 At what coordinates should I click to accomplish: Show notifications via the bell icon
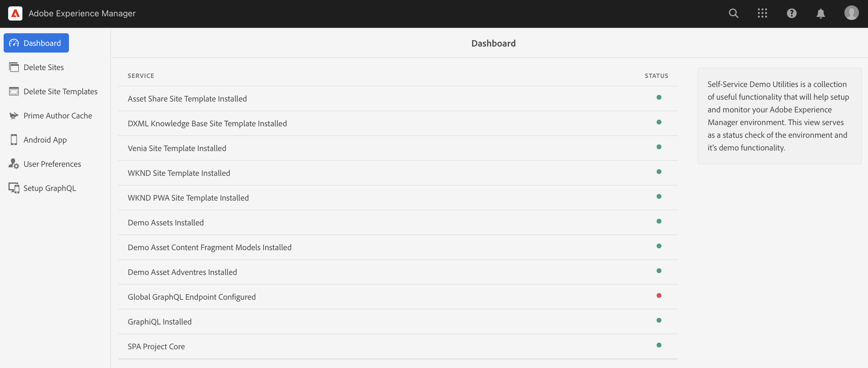[821, 14]
